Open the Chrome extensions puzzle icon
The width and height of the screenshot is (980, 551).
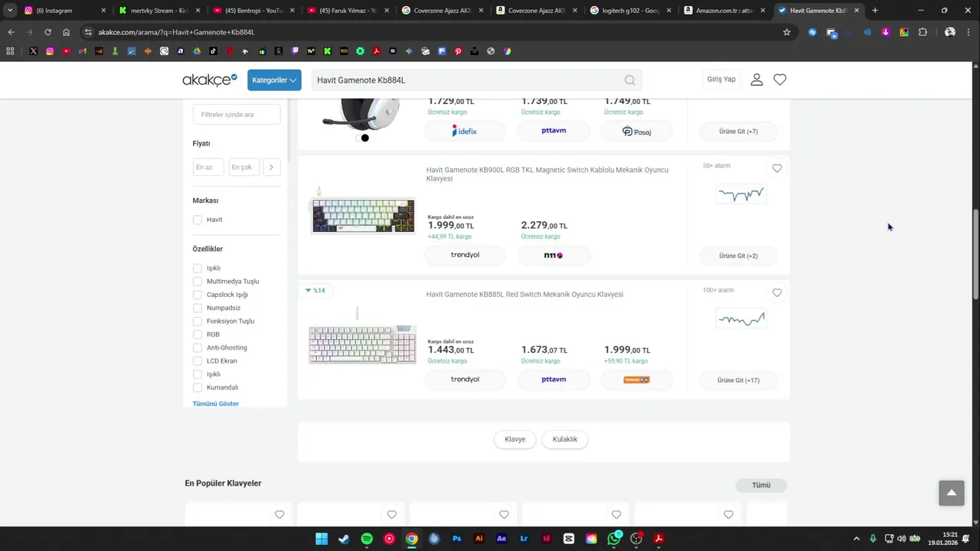coord(923,32)
